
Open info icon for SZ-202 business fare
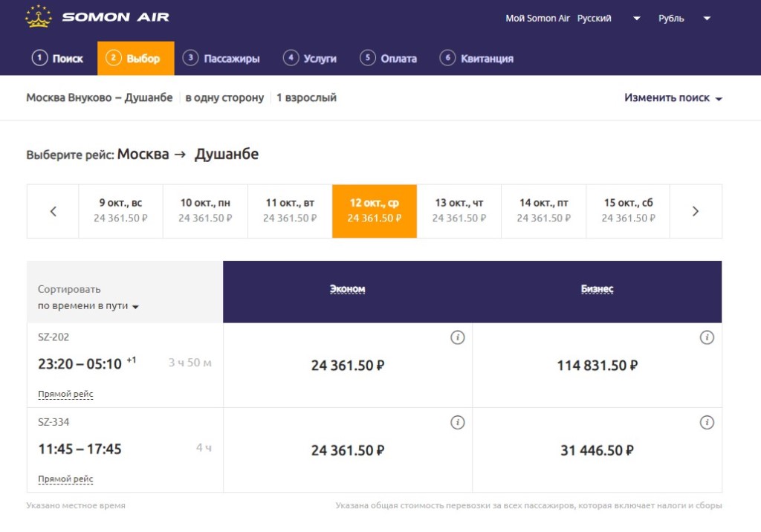coord(707,338)
